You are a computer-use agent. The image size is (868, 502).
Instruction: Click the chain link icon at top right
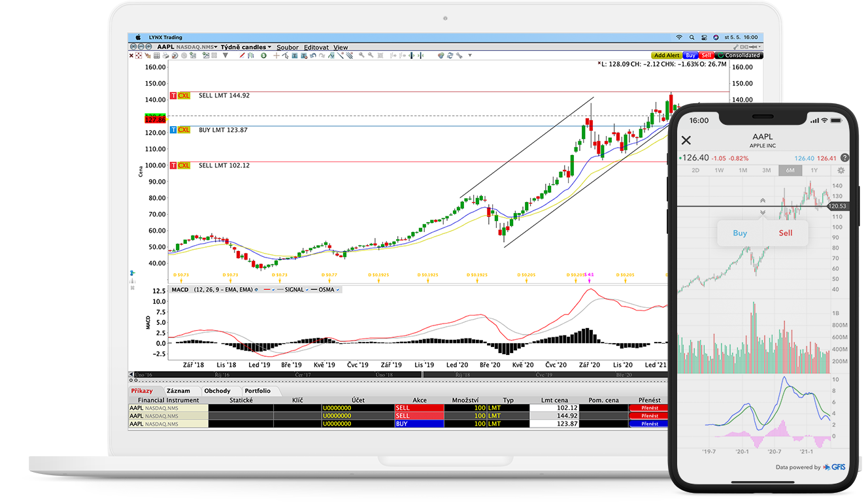(744, 47)
